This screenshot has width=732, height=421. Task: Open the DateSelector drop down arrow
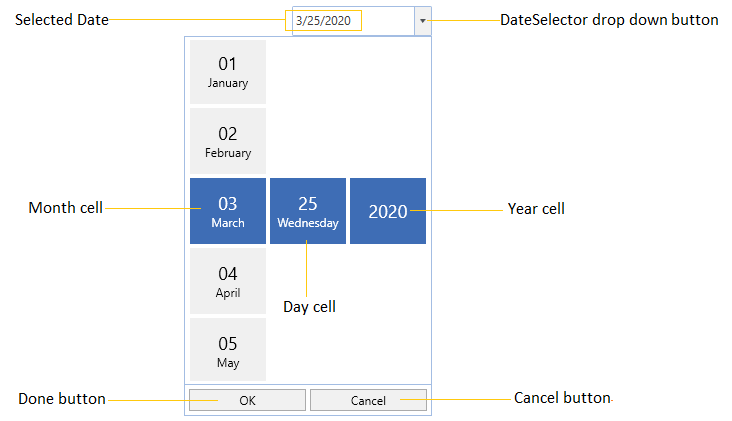[422, 21]
